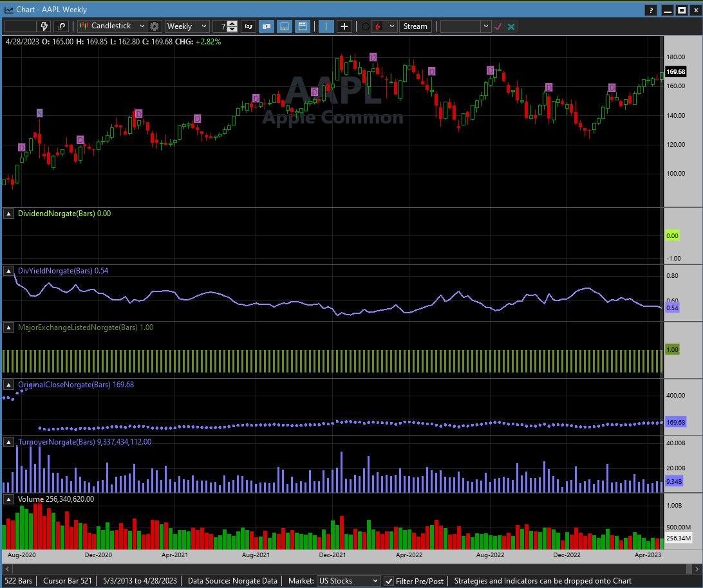Click the TurnoverNorgate(Bars) indicator label
This screenshot has height=588, width=703.
pyautogui.click(x=84, y=442)
